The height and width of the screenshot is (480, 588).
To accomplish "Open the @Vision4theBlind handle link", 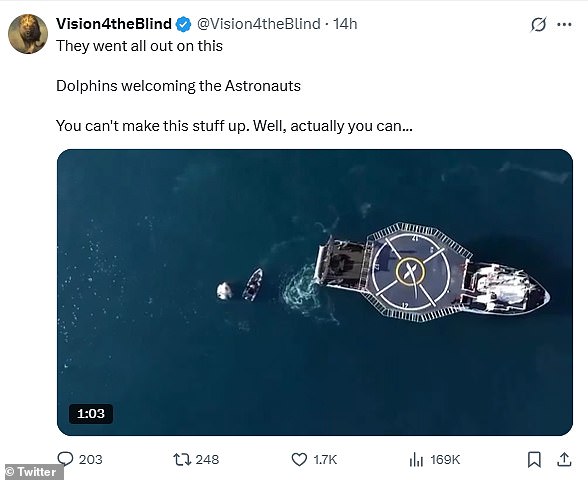I will pyautogui.click(x=259, y=24).
